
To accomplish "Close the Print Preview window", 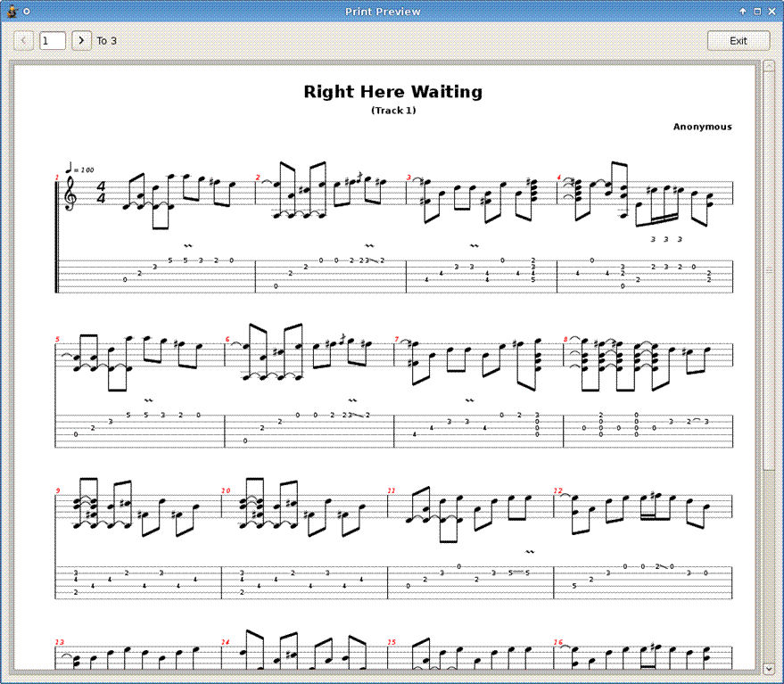I will pos(772,12).
